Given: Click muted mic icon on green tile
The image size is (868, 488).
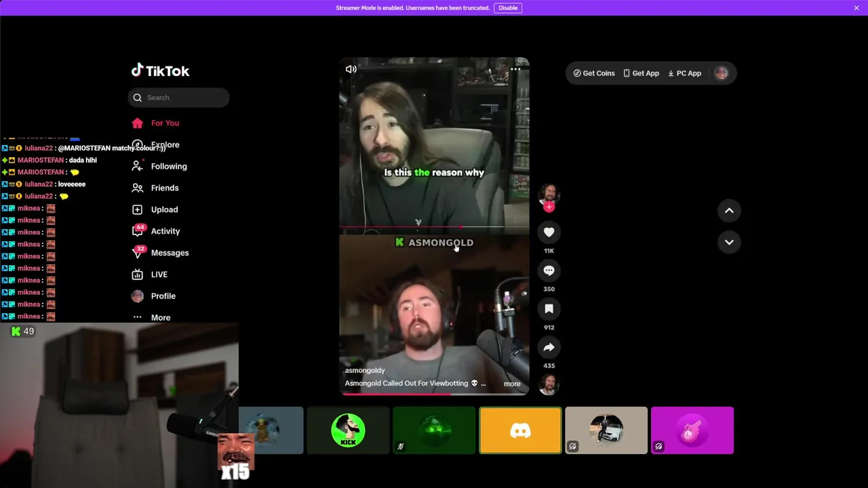Looking at the screenshot, I should pyautogui.click(x=400, y=447).
